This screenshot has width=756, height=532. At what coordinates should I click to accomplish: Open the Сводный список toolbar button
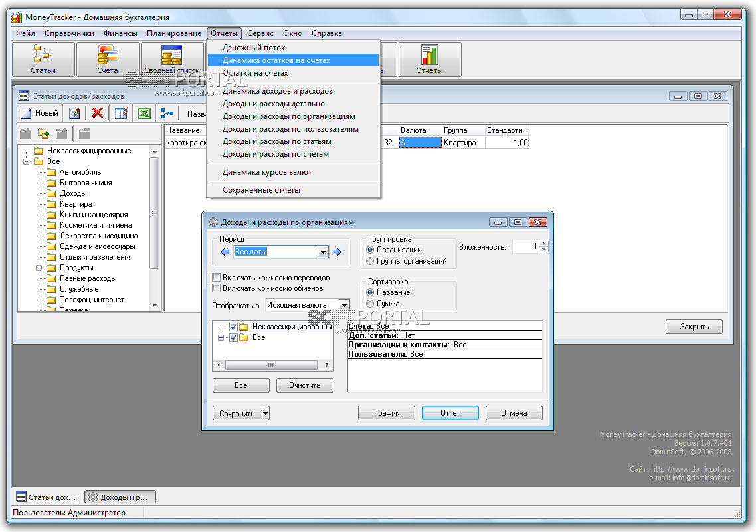tap(172, 59)
